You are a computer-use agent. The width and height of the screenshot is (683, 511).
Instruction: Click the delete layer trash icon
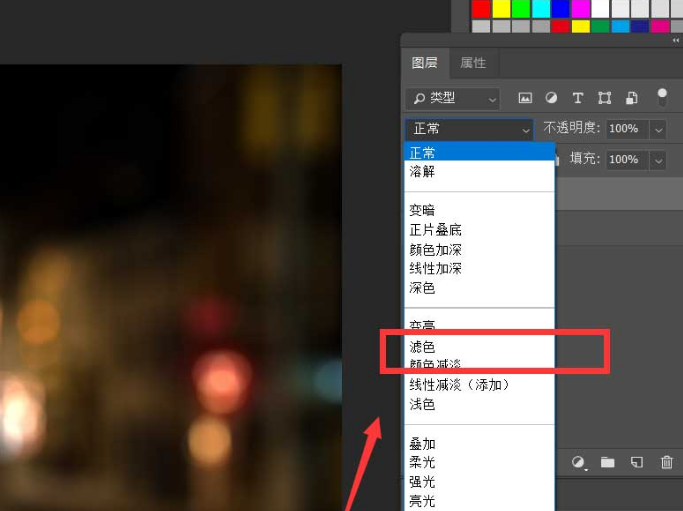(x=666, y=462)
